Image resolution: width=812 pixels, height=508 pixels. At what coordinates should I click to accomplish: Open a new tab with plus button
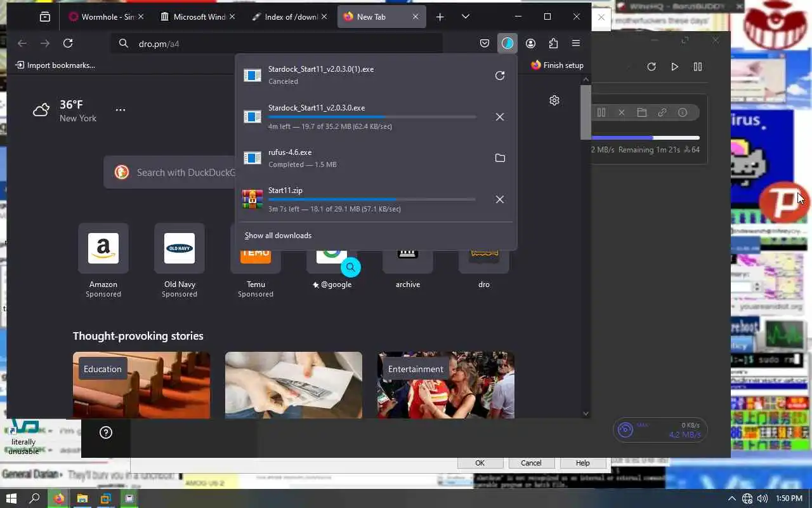point(440,17)
